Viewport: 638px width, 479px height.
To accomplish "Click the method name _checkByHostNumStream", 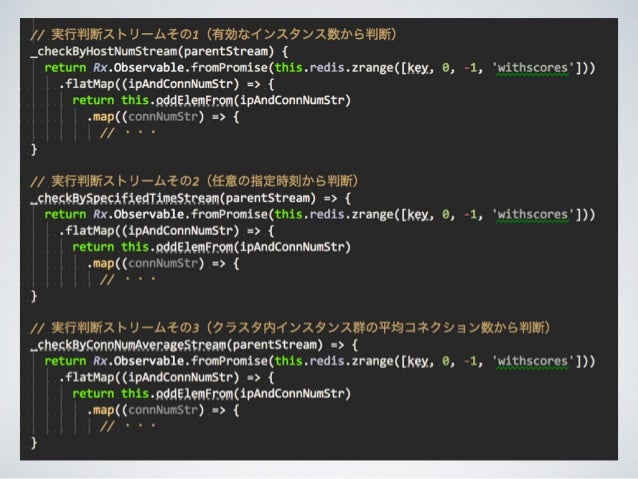I will (104, 51).
